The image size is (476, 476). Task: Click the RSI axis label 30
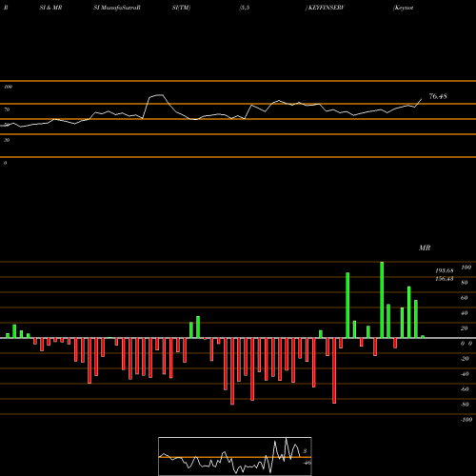click(7, 140)
